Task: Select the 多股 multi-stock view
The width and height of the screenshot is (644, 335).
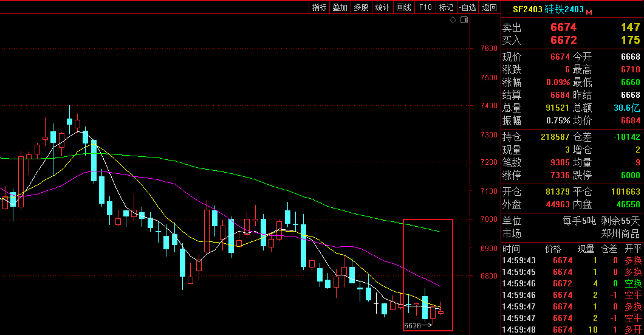Action: tap(361, 7)
